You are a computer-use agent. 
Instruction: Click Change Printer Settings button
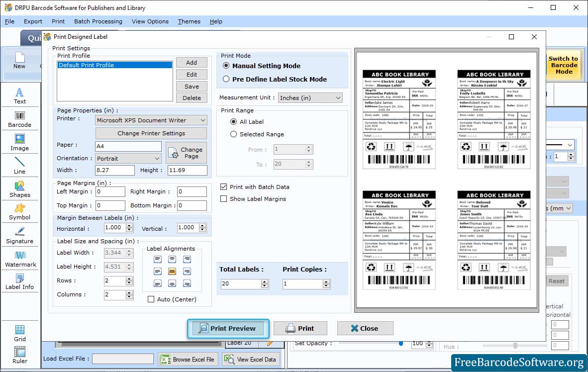point(151,133)
